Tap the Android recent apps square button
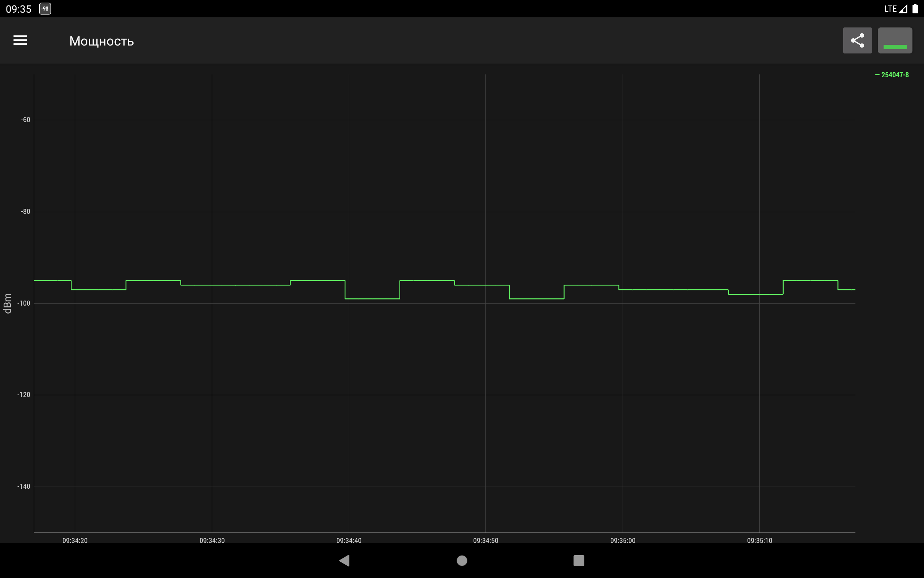924x578 pixels. tap(579, 560)
